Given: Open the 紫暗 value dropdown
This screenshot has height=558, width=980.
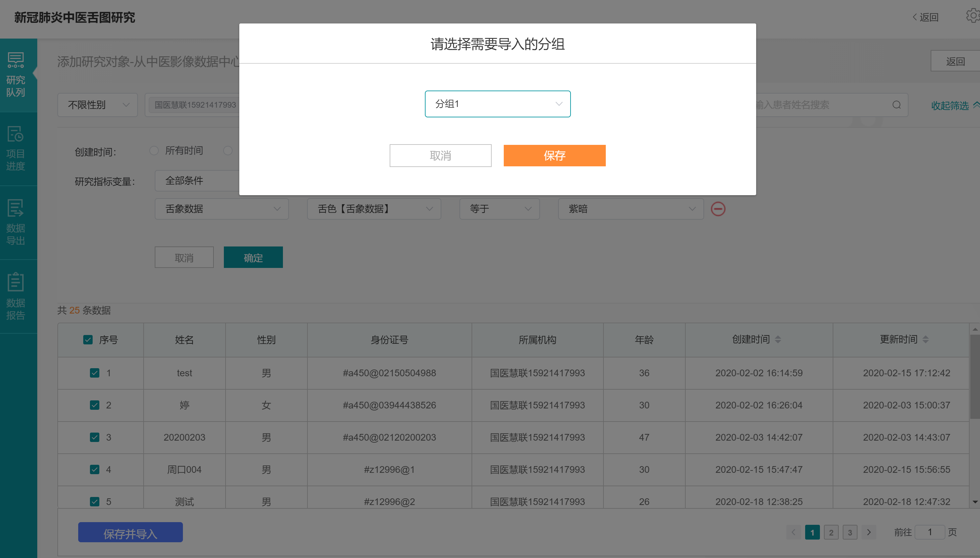Looking at the screenshot, I should 631,209.
